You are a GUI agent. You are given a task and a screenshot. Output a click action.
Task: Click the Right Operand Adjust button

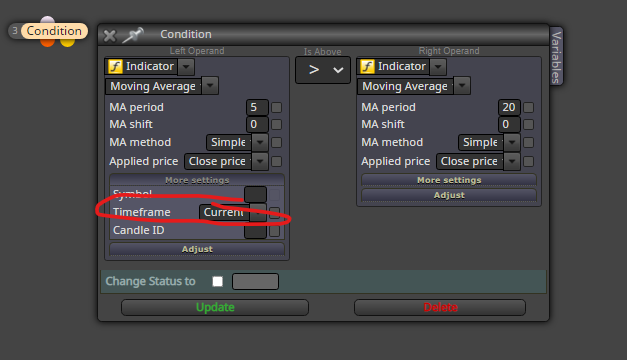click(449, 195)
